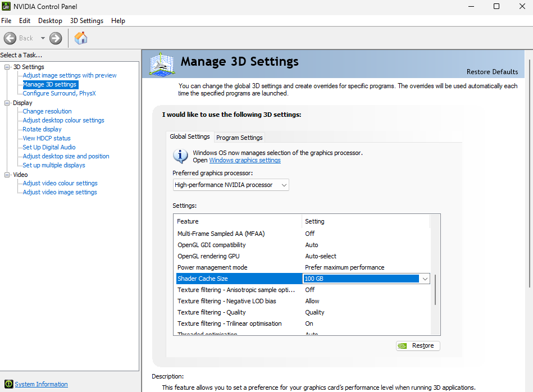Open Preferred graphics processor dropdown

click(x=231, y=185)
